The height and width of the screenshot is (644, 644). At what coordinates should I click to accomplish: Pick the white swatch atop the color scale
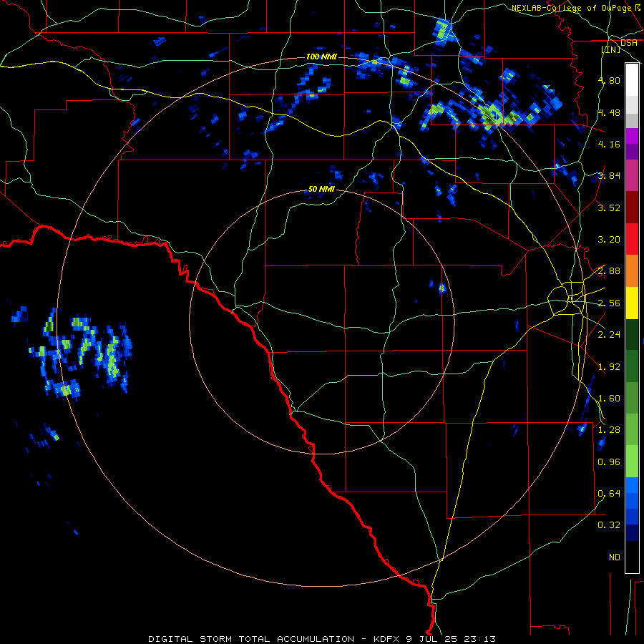click(x=632, y=80)
